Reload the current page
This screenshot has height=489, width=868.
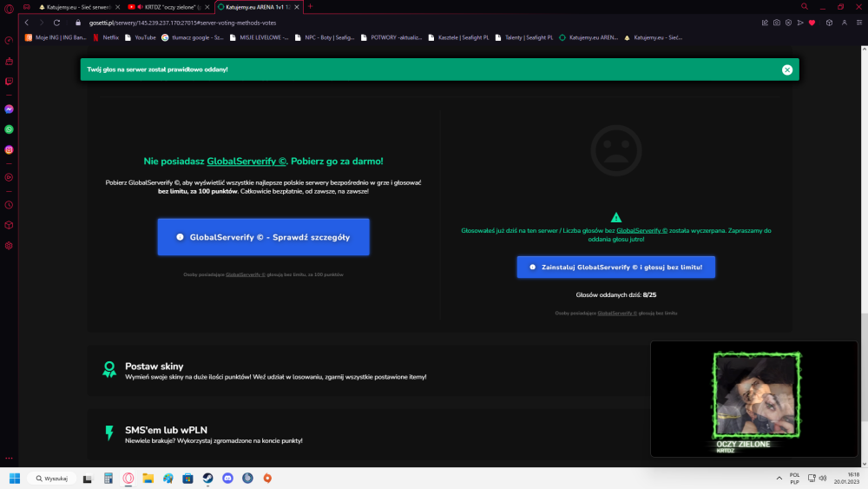[x=56, y=23]
